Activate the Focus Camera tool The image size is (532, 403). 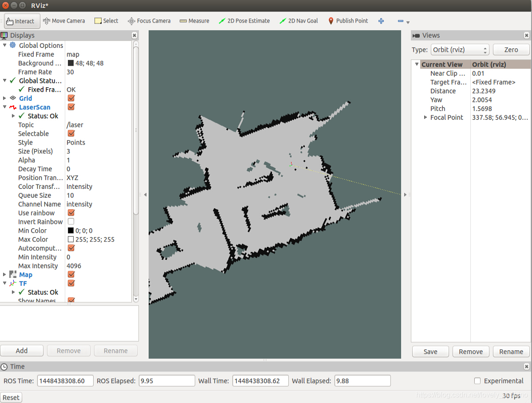[x=149, y=21]
